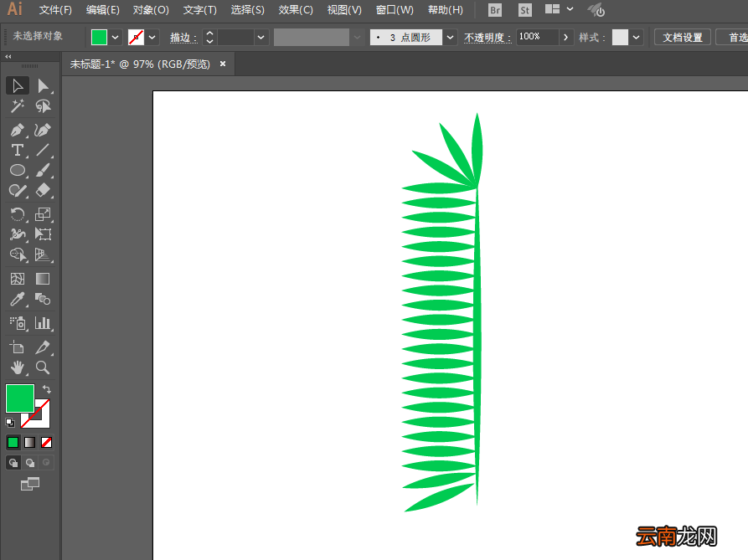The image size is (748, 560).
Task: Choose the Scale tool
Action: (x=43, y=214)
